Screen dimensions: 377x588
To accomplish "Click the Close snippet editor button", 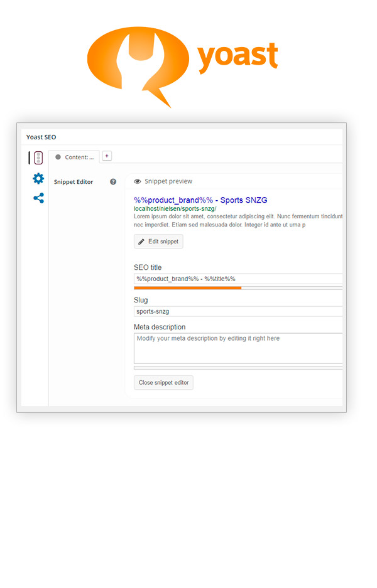I will (164, 383).
